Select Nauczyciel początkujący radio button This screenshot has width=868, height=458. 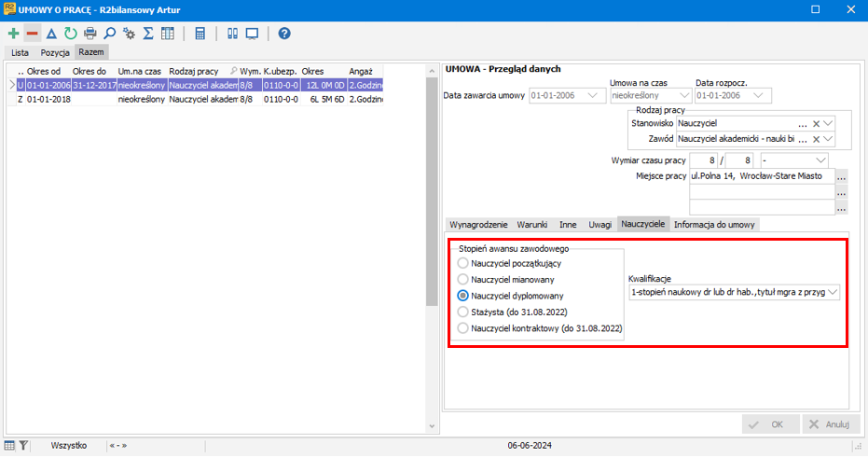(462, 263)
